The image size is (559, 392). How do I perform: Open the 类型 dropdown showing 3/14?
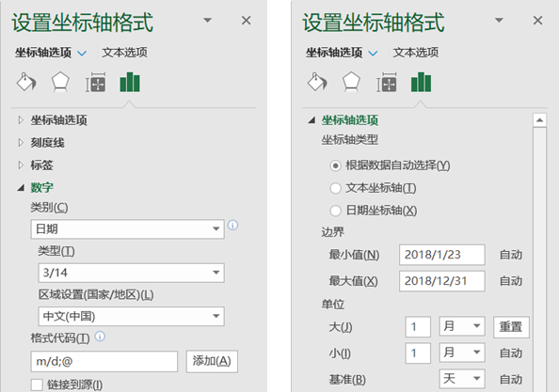click(x=131, y=273)
